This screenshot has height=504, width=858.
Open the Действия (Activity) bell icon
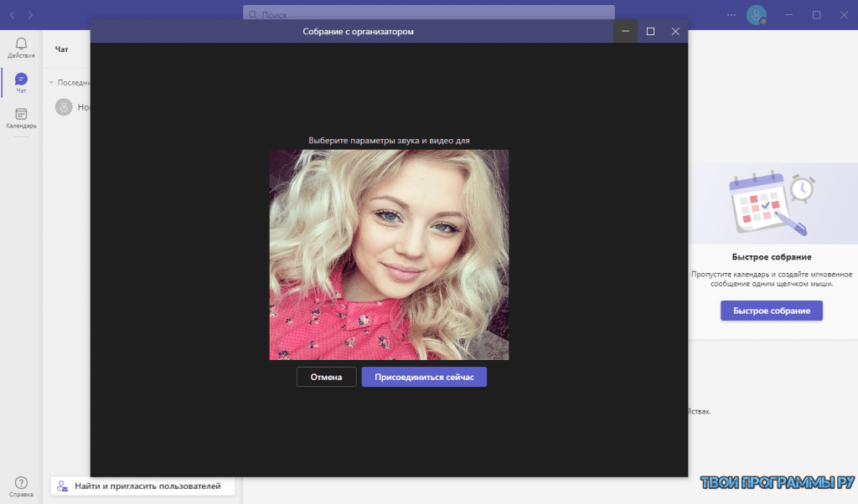pos(20,44)
